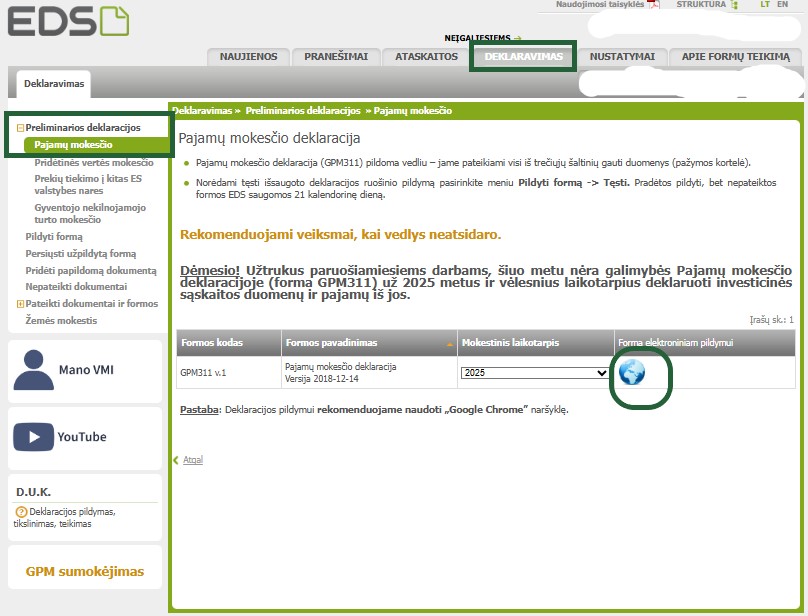Click the D.U.K. question mark icon
The width and height of the screenshot is (808, 616).
point(22,512)
